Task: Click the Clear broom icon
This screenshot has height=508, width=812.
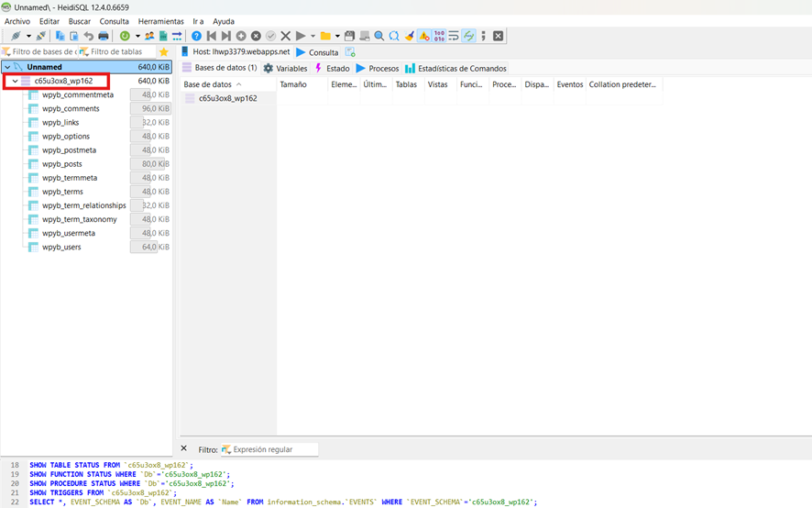Action: coord(409,36)
